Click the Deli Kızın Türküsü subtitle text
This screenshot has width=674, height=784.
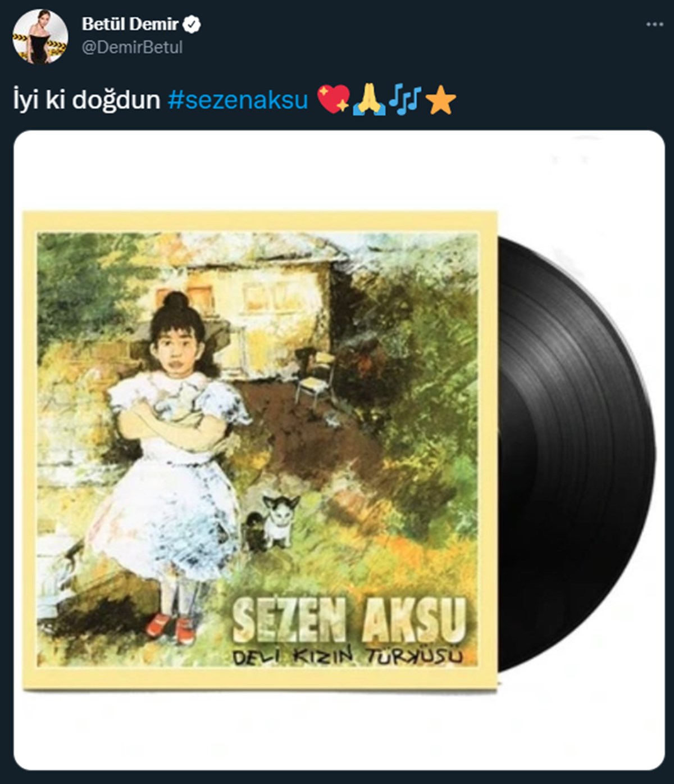(348, 656)
